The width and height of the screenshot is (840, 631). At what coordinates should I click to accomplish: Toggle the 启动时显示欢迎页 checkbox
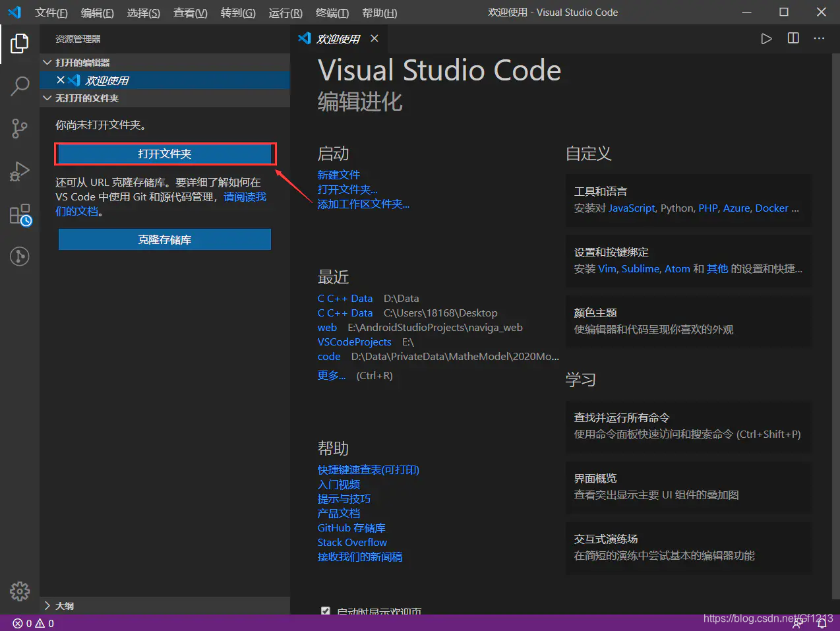click(x=325, y=611)
